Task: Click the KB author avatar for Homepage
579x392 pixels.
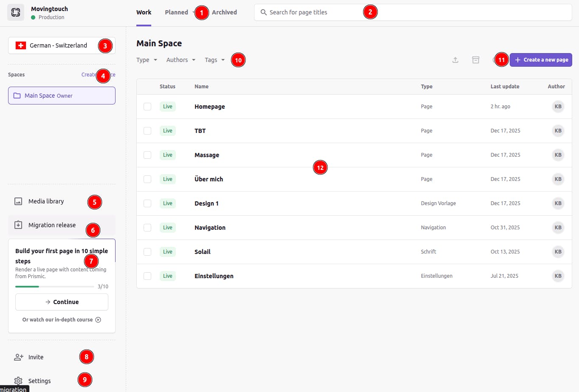Action: pos(558,107)
